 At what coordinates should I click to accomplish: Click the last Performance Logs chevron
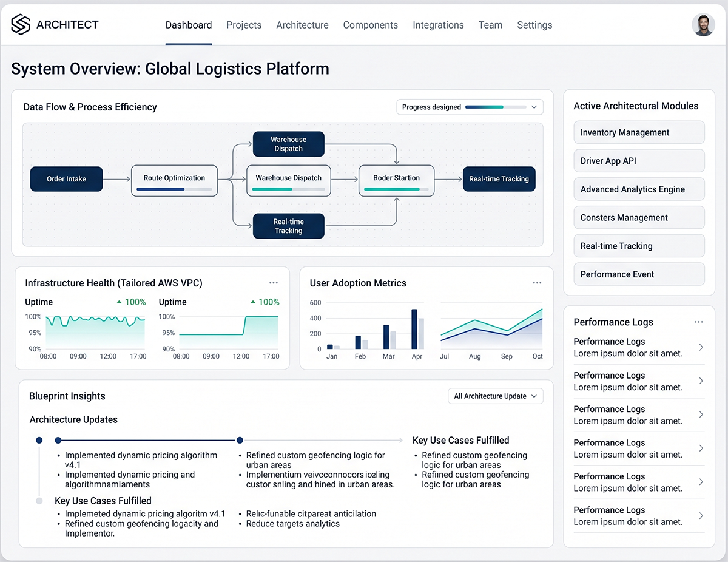coord(701,516)
